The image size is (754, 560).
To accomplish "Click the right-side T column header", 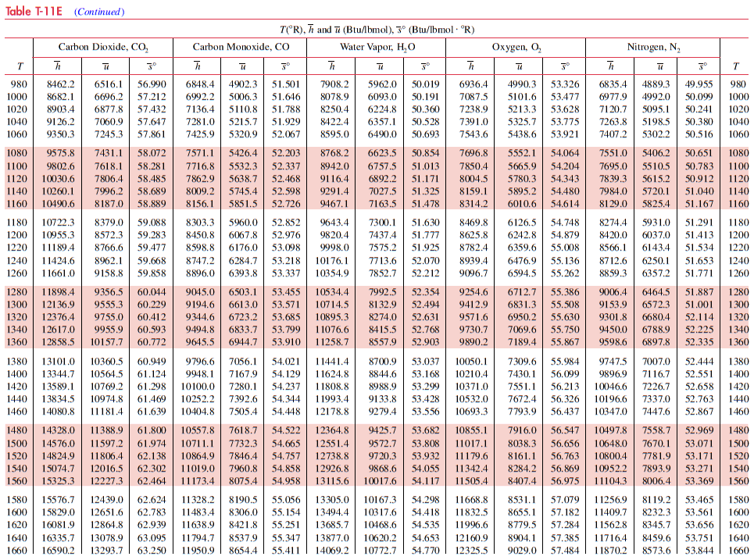I will coord(738,66).
